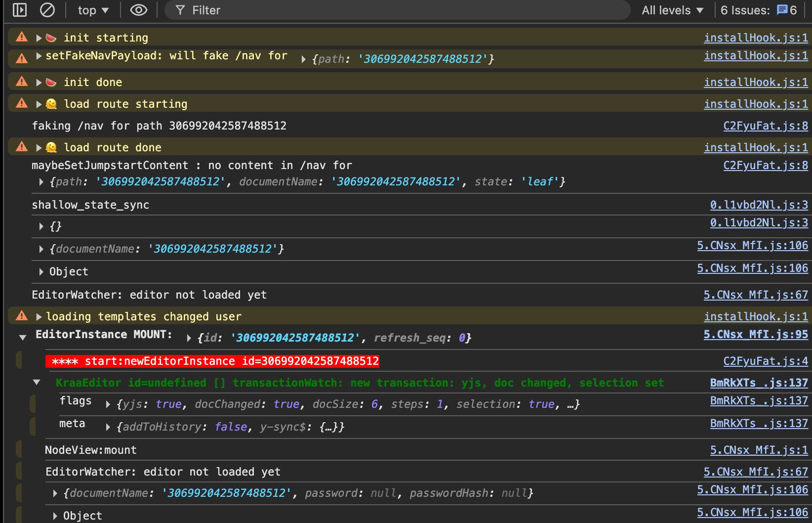812x523 pixels.
Task: Open the 6 Issues message icon
Action: 782,10
